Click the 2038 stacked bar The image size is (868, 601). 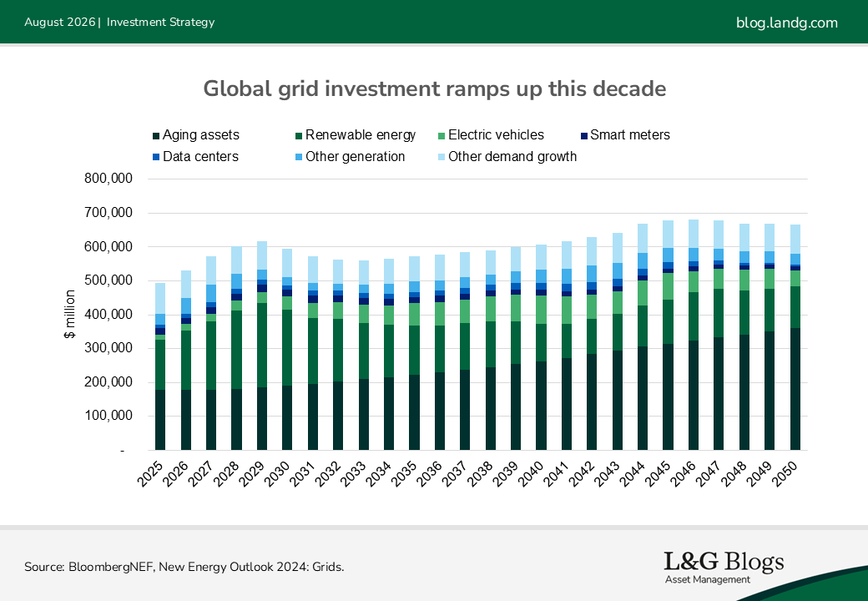pyautogui.click(x=491, y=351)
